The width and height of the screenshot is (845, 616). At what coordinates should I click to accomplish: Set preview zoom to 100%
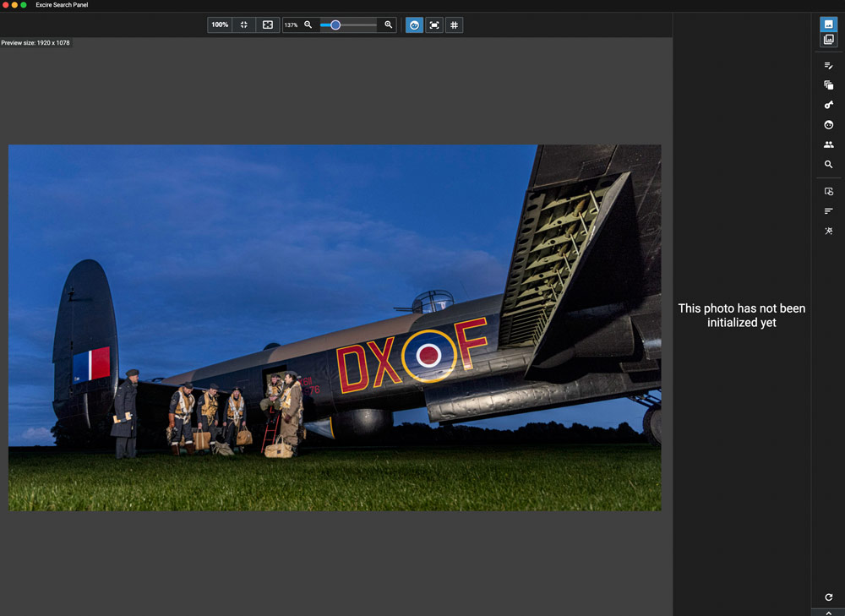[220, 25]
